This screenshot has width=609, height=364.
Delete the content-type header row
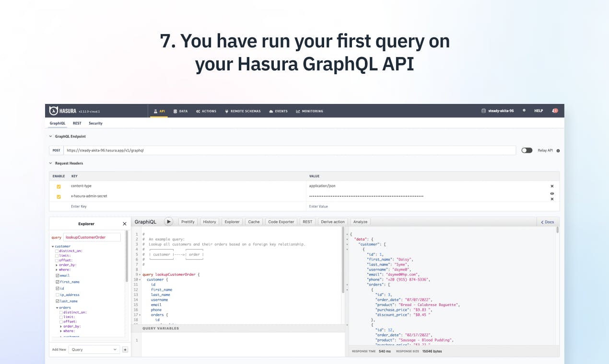coord(552,186)
